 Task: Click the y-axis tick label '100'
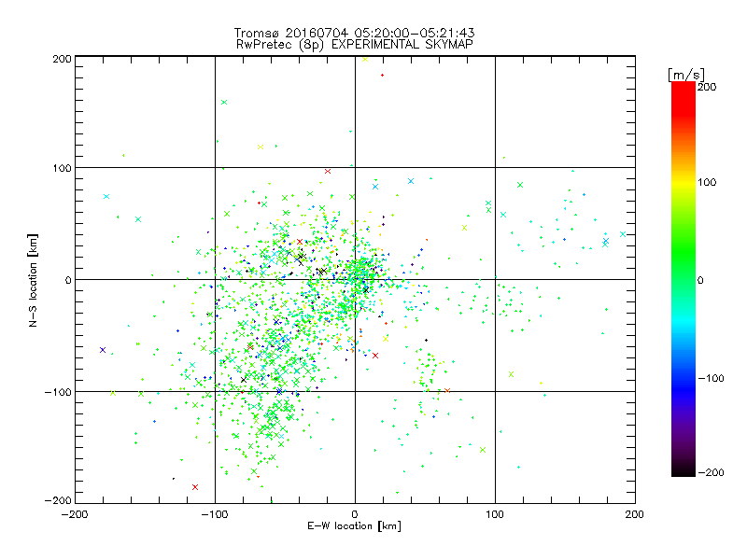[x=62, y=169]
